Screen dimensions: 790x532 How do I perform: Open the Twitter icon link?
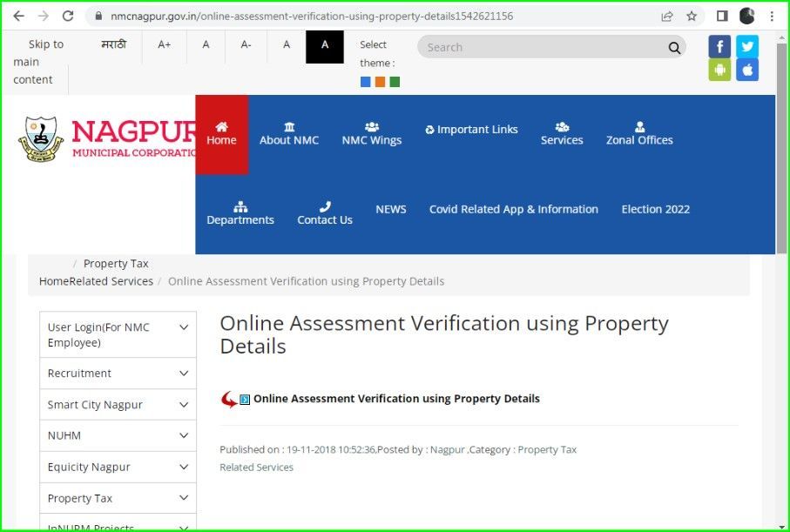tap(746, 46)
